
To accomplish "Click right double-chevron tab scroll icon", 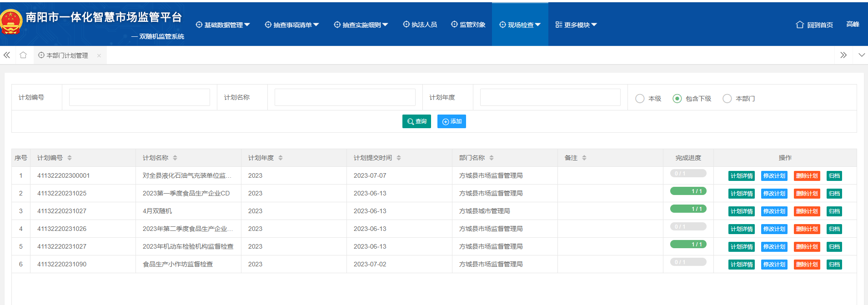I will [x=843, y=55].
